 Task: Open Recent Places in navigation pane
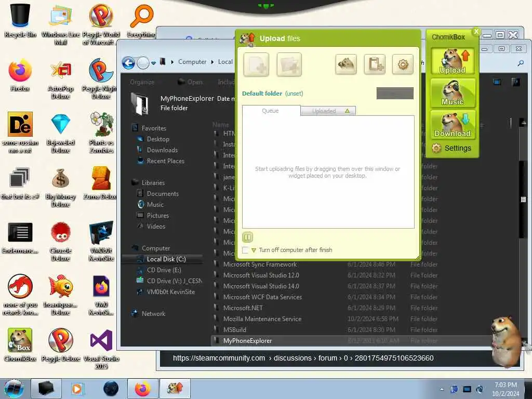click(x=166, y=161)
